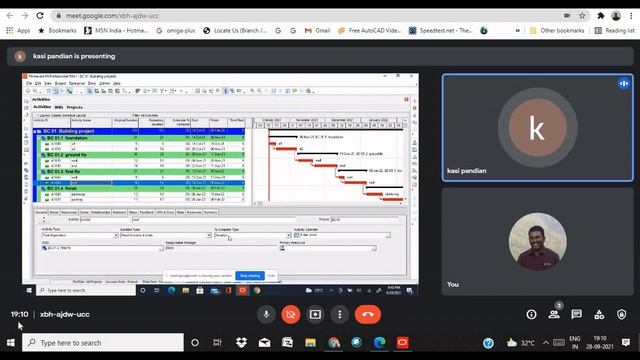Click Stop sharing in presented screen
Image resolution: width=640 pixels, height=360 pixels.
(x=250, y=276)
